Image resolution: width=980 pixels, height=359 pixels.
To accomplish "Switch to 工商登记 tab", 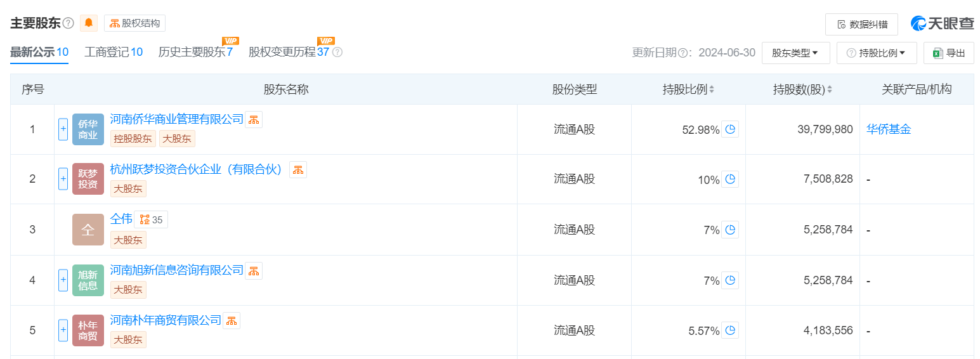I will [x=114, y=52].
